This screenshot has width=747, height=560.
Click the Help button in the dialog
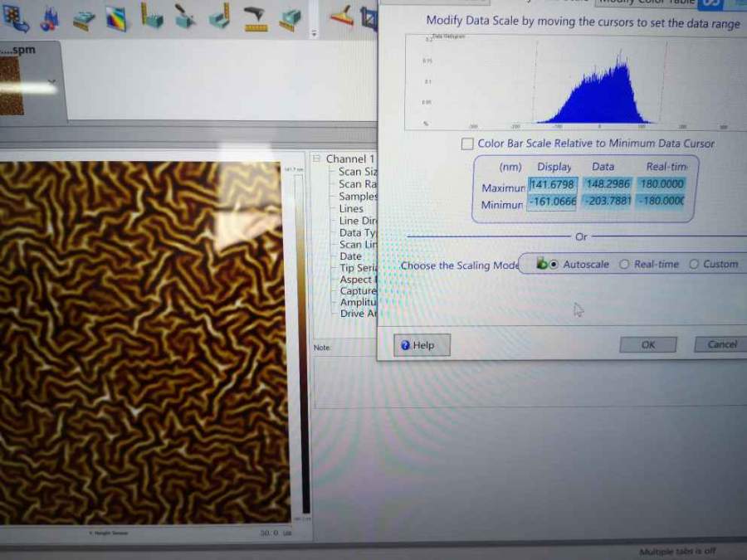(422, 345)
